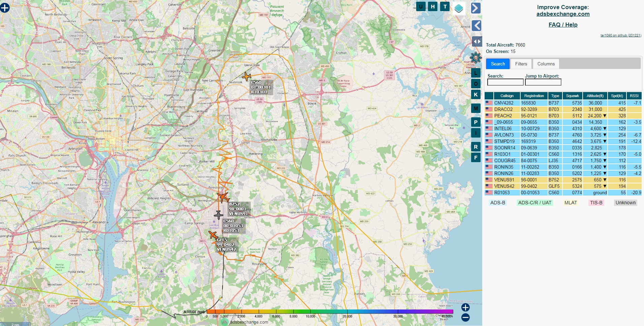Sort table by Squawk column header
Image resolution: width=644 pixels, height=326 pixels.
tap(572, 96)
